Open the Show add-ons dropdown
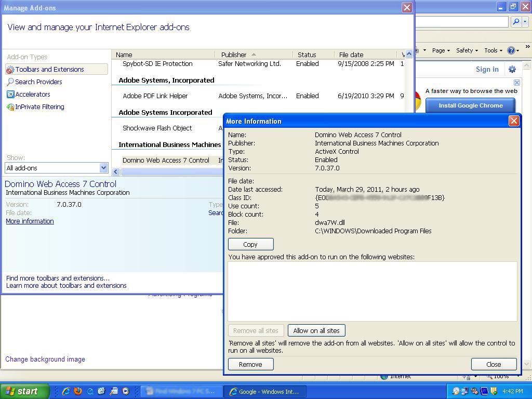532x399 pixels. [103, 168]
